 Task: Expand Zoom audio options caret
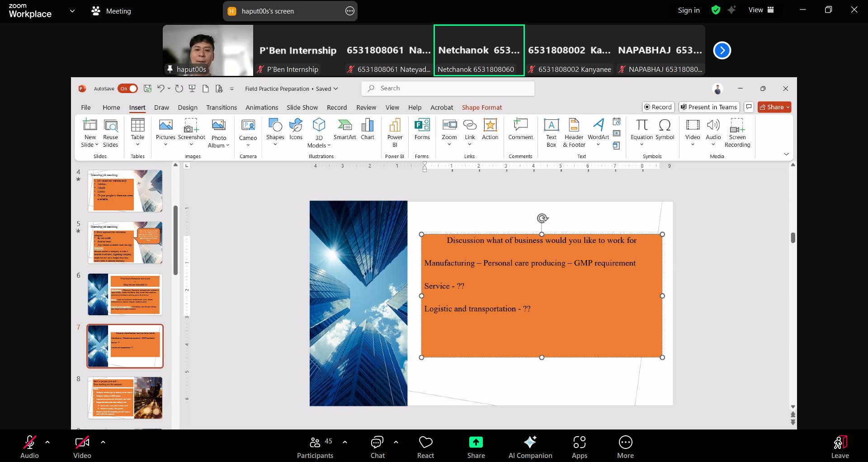click(x=47, y=442)
